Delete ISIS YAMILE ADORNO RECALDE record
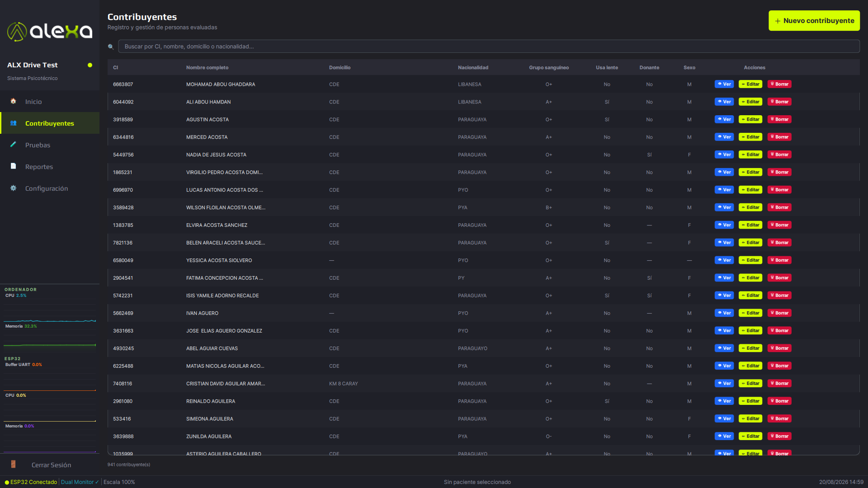The width and height of the screenshot is (868, 488). coord(779,296)
